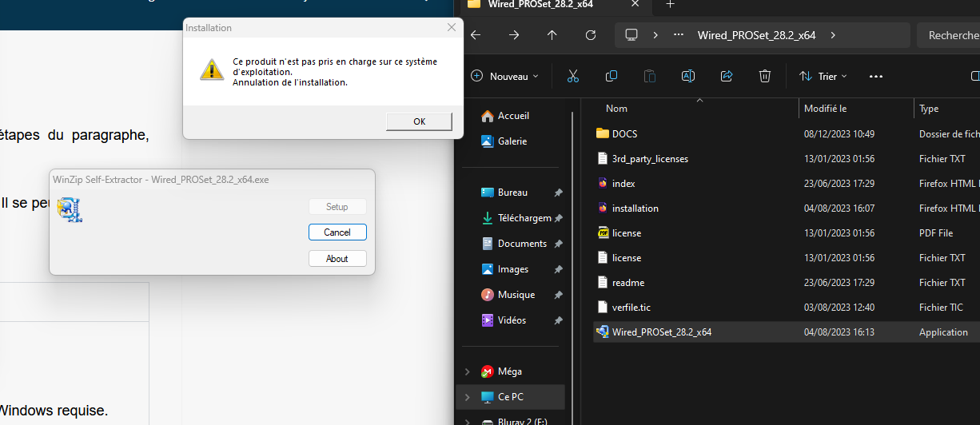Unpin Vidéos using its pin icon

click(x=558, y=321)
